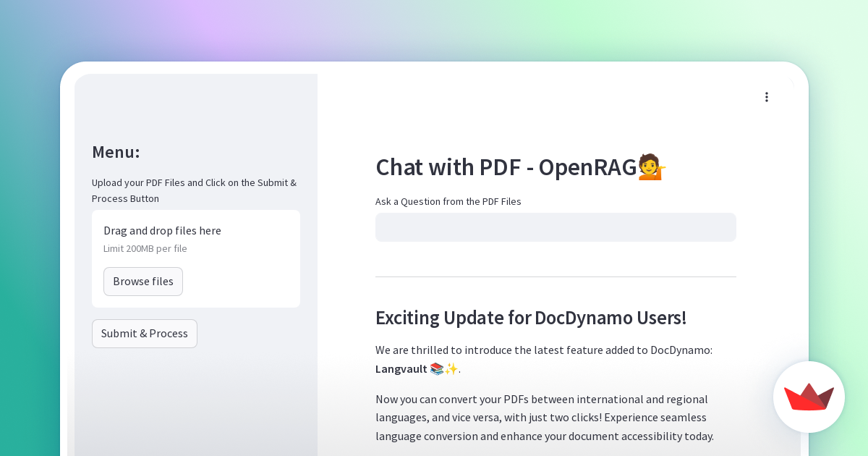Click the bold Langvault text
Screen dimensions: 868x456
click(x=401, y=369)
